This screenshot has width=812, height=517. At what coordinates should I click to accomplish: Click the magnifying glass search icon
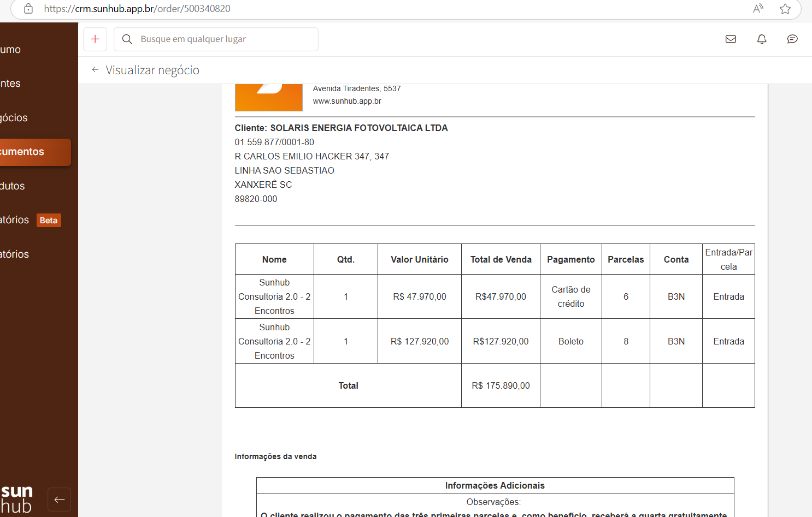[127, 39]
